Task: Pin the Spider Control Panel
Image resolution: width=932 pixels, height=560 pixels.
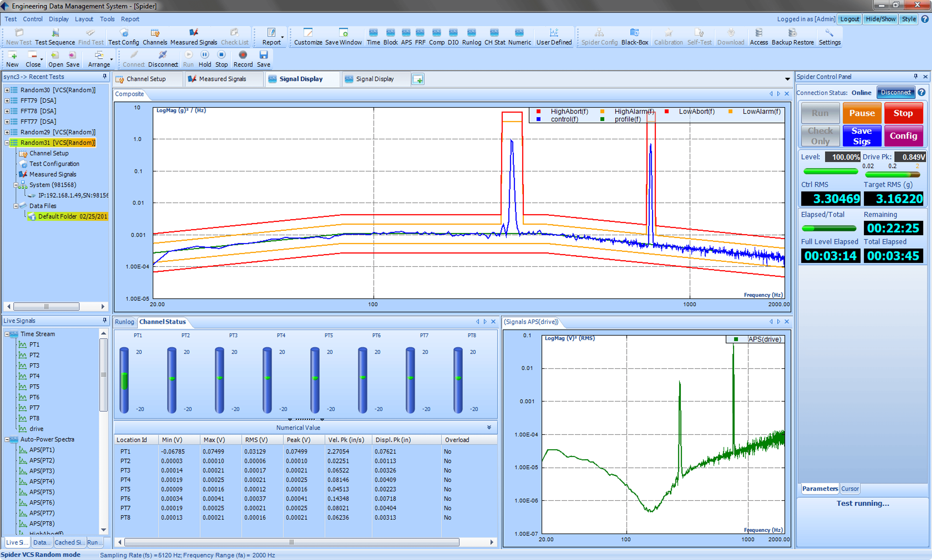Action: pos(915,77)
